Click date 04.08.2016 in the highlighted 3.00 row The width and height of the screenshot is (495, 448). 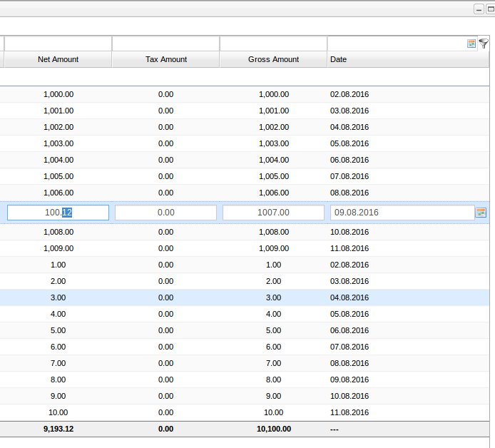pos(349,297)
